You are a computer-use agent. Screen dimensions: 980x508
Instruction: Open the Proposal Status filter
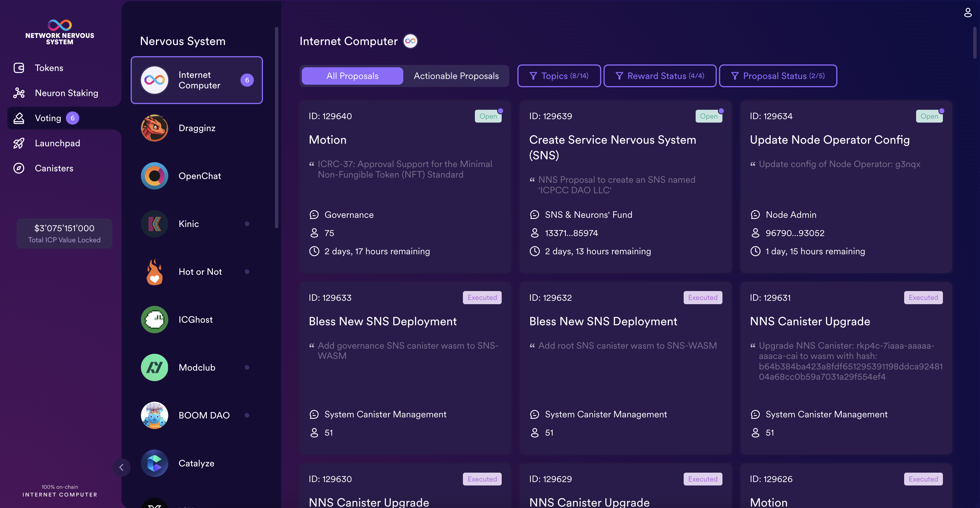(x=777, y=76)
